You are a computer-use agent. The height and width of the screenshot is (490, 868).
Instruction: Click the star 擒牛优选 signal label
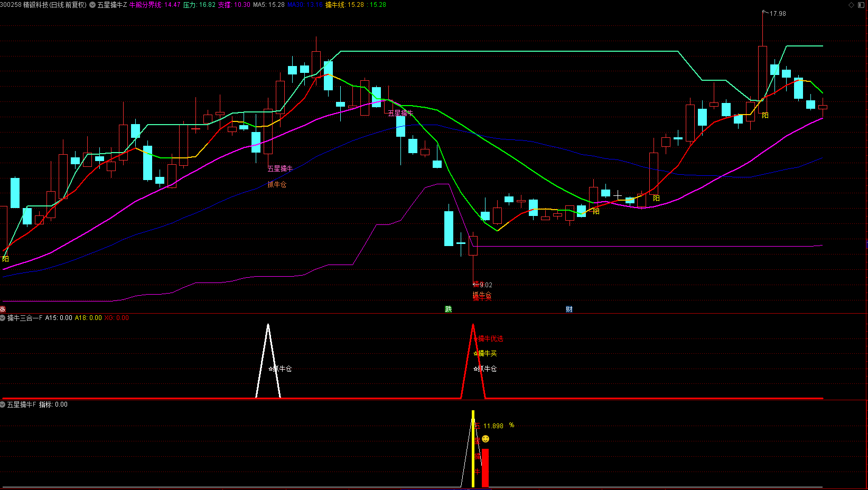tap(489, 339)
